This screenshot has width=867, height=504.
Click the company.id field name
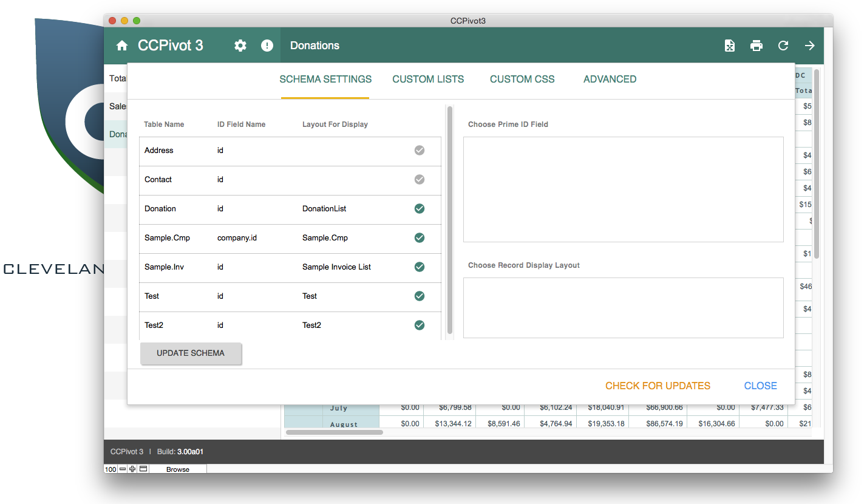[x=237, y=238]
